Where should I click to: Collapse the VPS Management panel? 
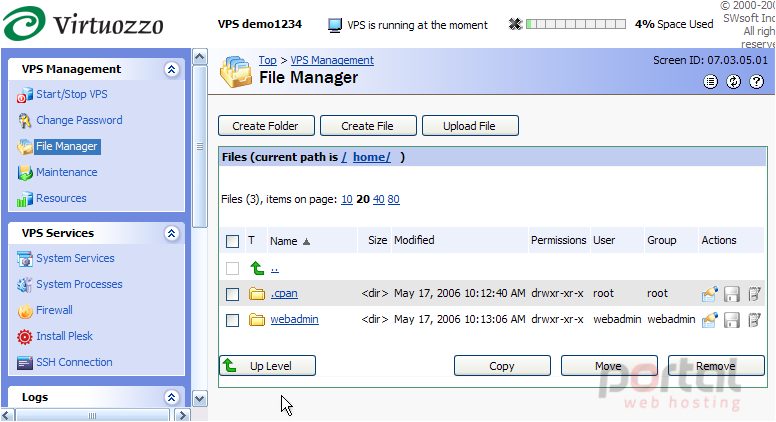[171, 69]
